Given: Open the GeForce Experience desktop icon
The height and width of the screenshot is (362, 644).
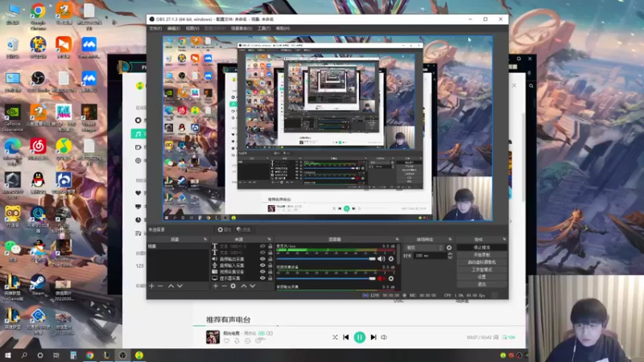Looking at the screenshot, I should [x=13, y=118].
